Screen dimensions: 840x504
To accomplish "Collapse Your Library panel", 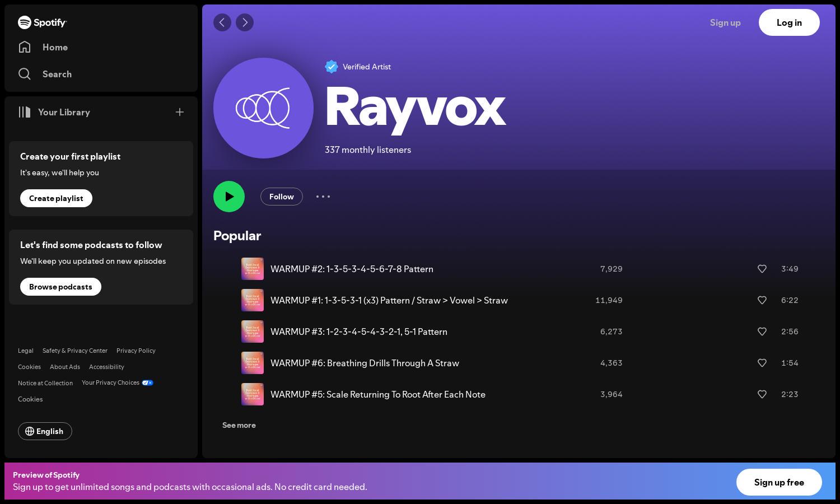I will 54,112.
